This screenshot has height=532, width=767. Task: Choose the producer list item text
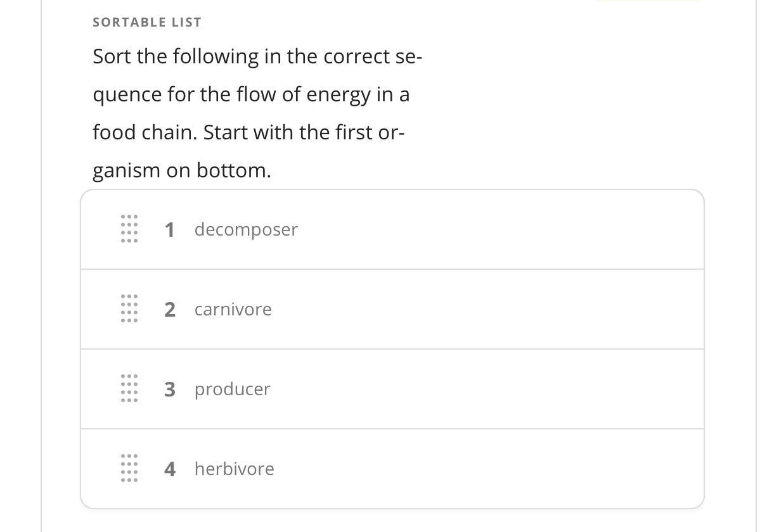[232, 389]
